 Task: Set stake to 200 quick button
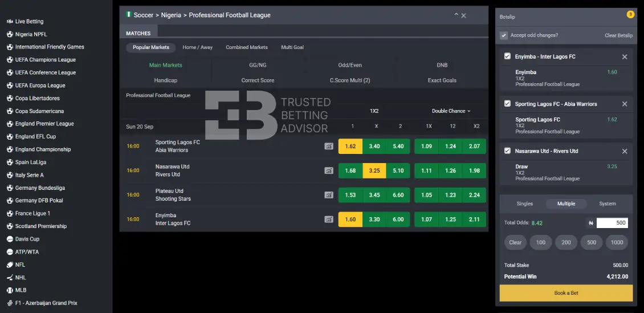pos(566,242)
